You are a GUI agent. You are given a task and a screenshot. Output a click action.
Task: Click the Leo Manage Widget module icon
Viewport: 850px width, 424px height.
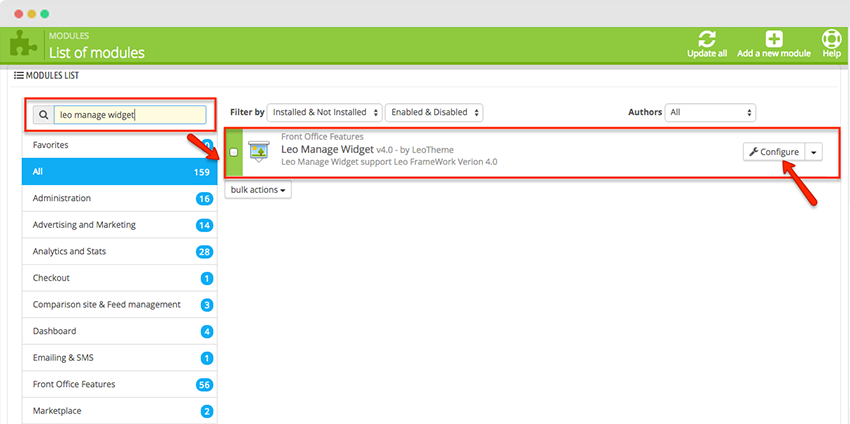[x=259, y=151]
